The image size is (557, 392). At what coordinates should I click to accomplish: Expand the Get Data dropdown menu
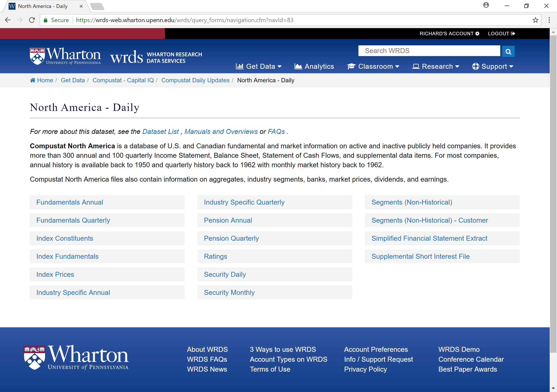[x=259, y=66]
